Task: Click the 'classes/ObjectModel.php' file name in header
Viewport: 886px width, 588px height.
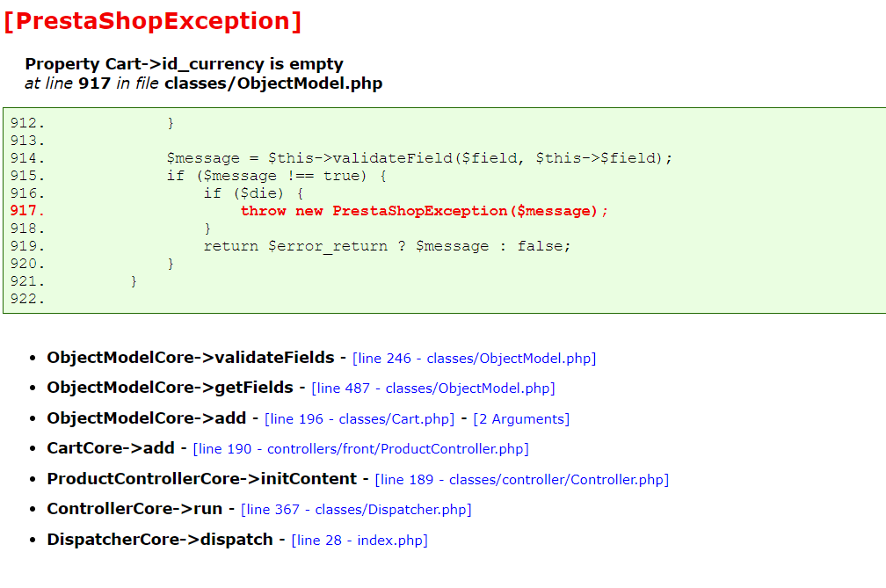Action: coord(273,83)
